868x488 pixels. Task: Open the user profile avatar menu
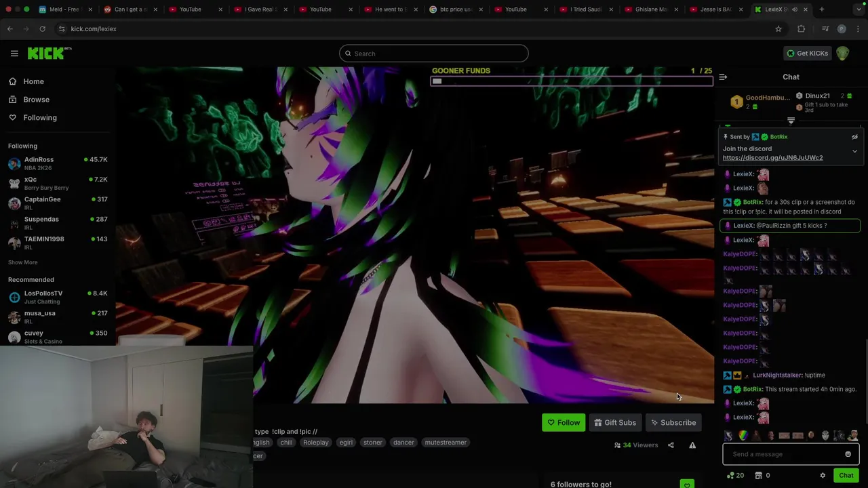point(843,54)
